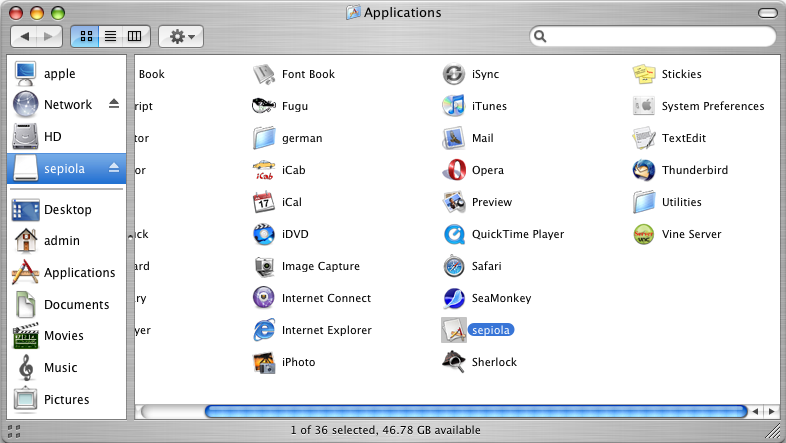Click the "Font Book" label text
This screenshot has width=786, height=443.
308,74
